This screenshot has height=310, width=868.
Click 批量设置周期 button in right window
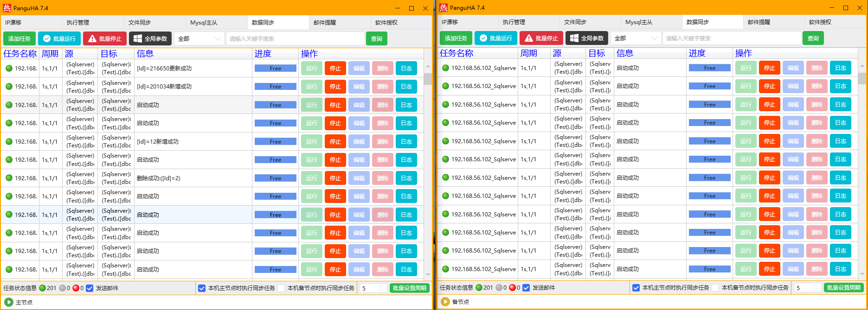844,287
